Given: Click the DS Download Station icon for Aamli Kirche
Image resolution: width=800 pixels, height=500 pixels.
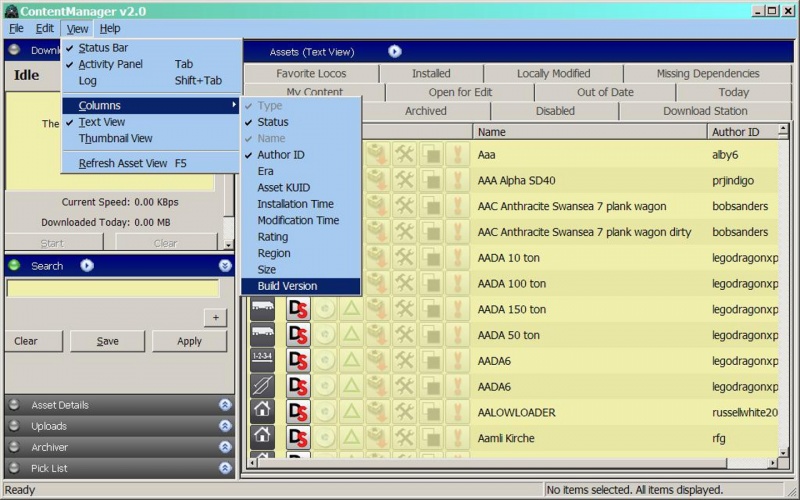Looking at the screenshot, I should click(298, 438).
